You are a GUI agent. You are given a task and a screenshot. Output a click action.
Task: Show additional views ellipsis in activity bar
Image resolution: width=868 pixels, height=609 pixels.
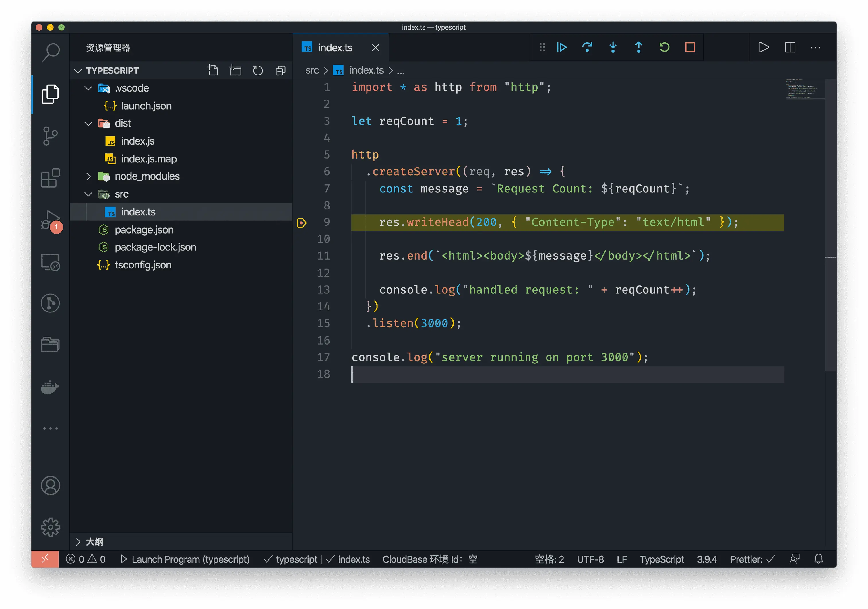(x=50, y=428)
